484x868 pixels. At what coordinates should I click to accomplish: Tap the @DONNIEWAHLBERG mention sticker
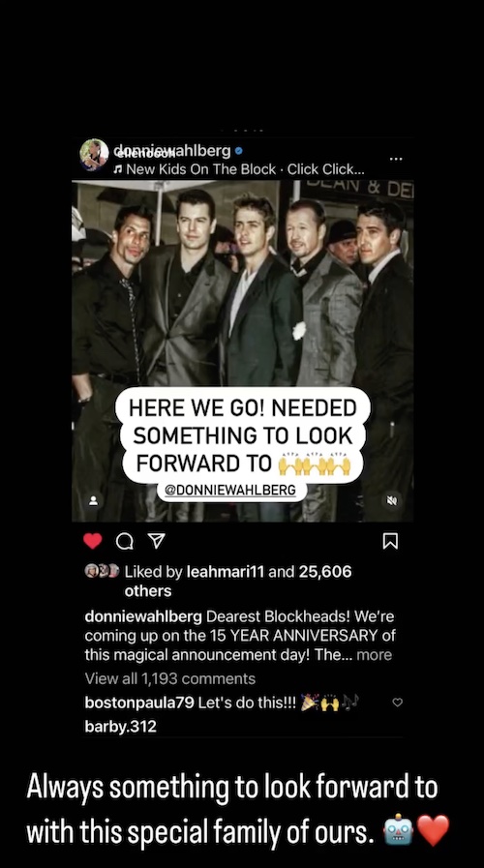pos(231,491)
